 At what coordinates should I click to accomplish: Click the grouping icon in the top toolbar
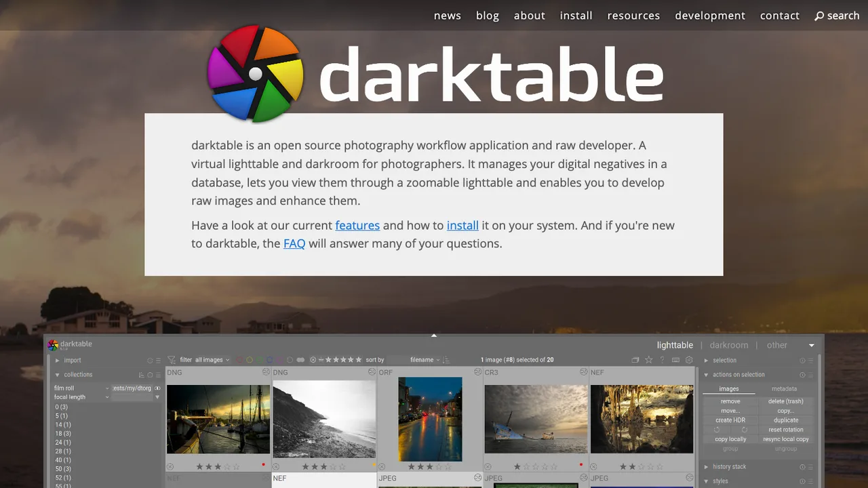(x=635, y=360)
